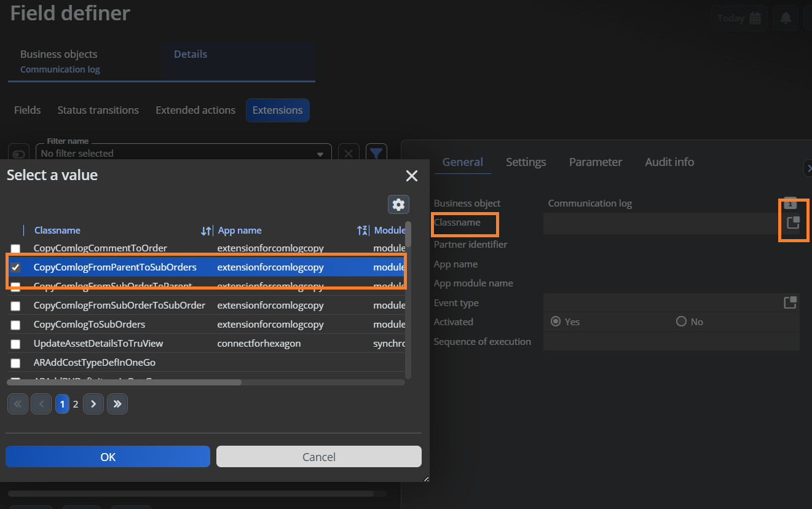Open the General tab in the details panel
The width and height of the screenshot is (812, 509).
(463, 162)
